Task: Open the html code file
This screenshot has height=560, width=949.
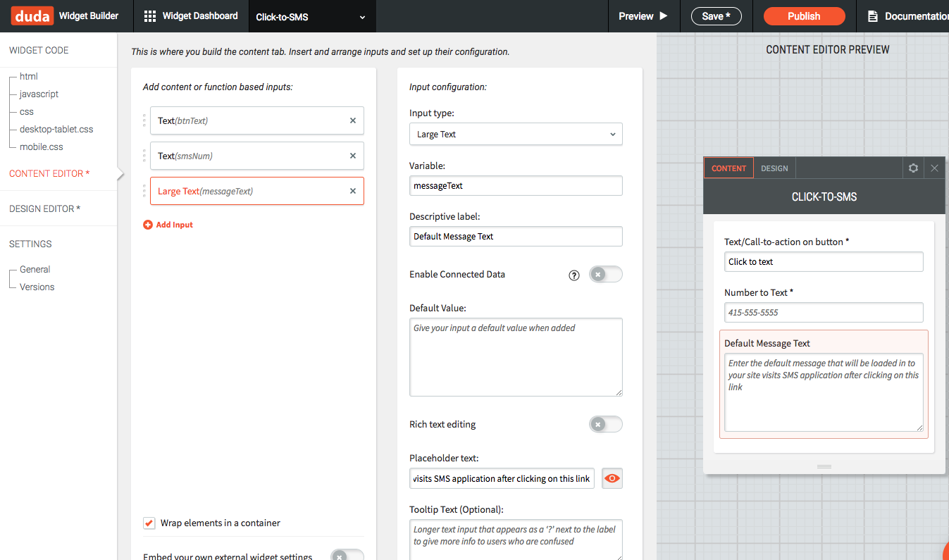Action: pos(29,76)
